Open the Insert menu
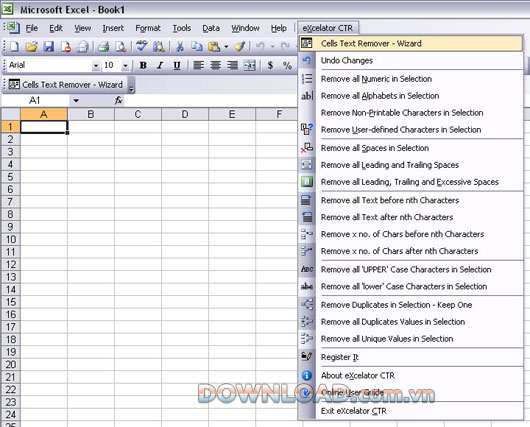Viewport: 530px width, 427px height. click(x=113, y=28)
